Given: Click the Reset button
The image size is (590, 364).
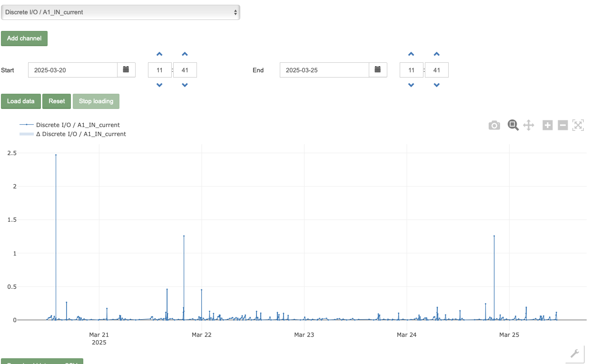Looking at the screenshot, I should click(x=57, y=101).
